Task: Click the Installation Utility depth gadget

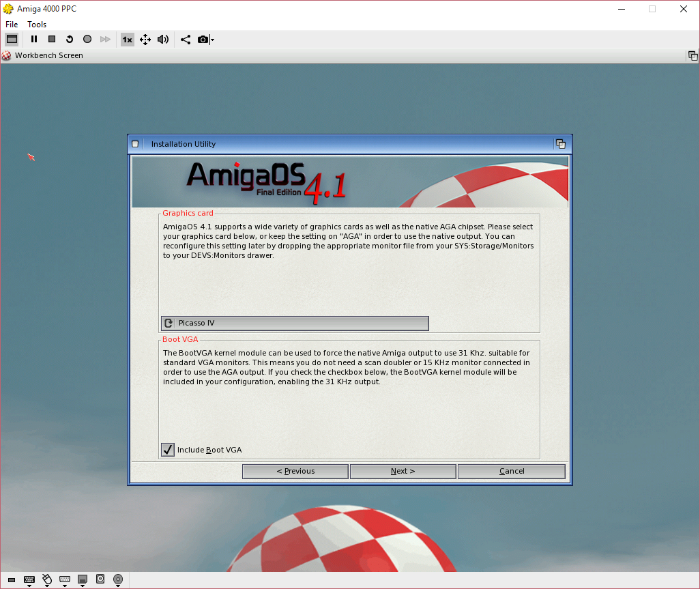Action: (561, 144)
